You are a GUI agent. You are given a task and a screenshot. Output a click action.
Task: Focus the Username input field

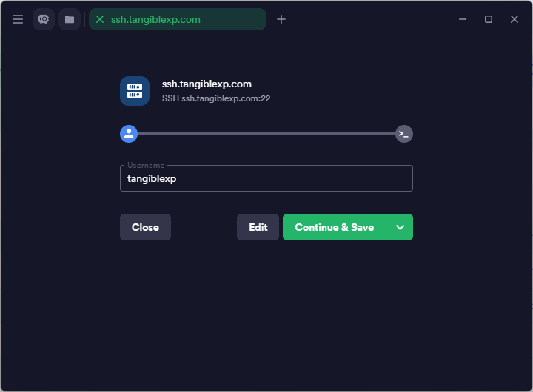coord(266,178)
